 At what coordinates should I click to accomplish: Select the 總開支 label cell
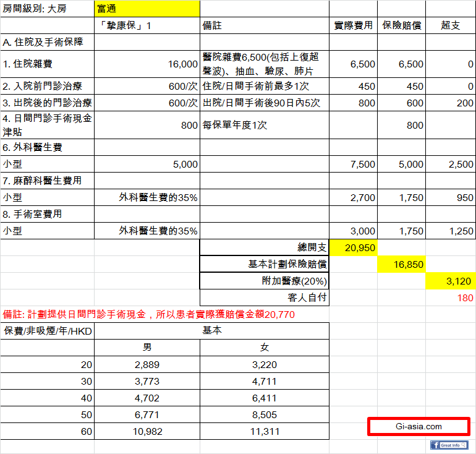click(265, 247)
